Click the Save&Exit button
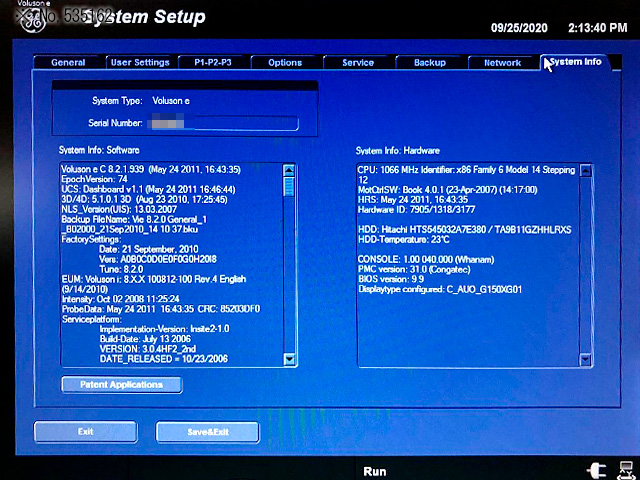 tap(207, 432)
